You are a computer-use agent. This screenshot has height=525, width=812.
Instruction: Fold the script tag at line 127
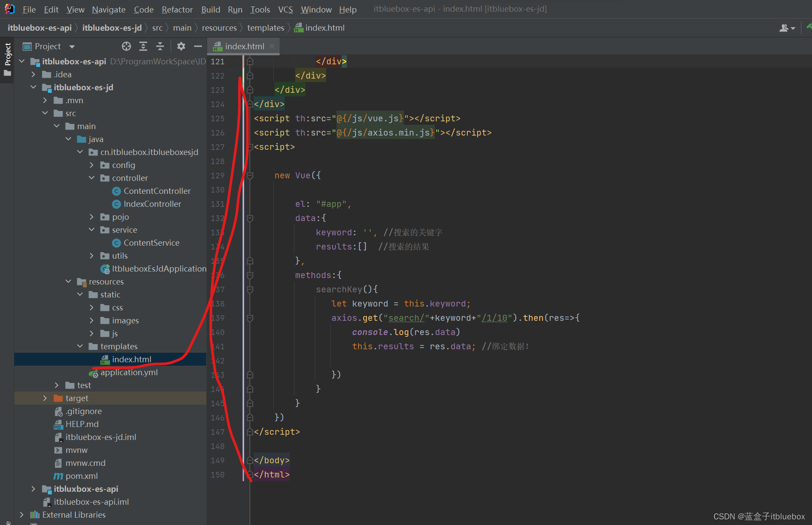pyautogui.click(x=250, y=147)
